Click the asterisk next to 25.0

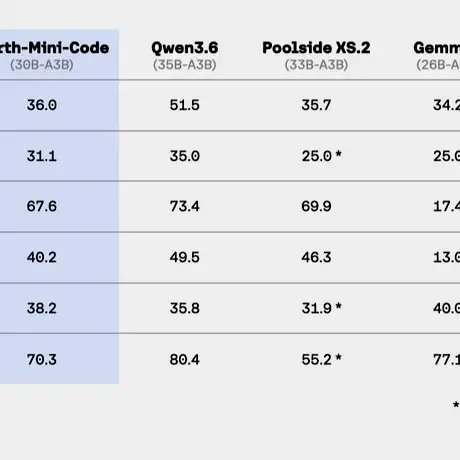click(338, 154)
